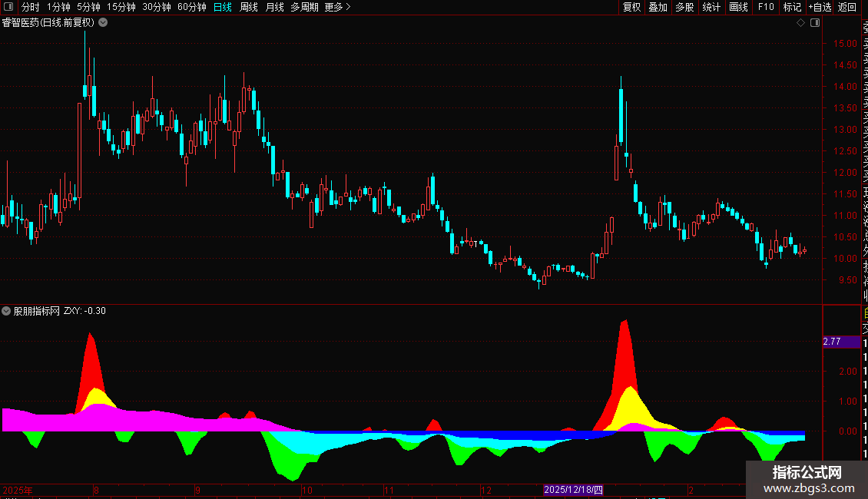868x499 pixels.
Task: Open the 画线 drawing tools
Action: (x=738, y=7)
